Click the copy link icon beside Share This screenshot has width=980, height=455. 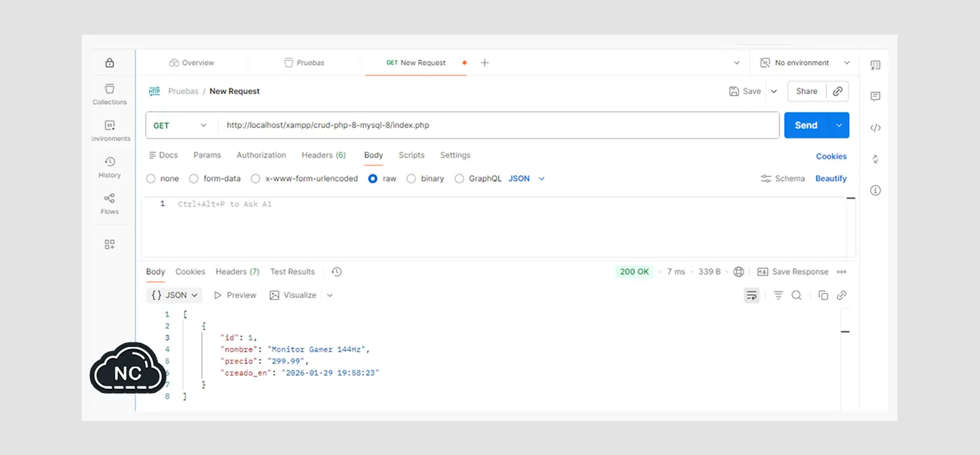coord(838,92)
